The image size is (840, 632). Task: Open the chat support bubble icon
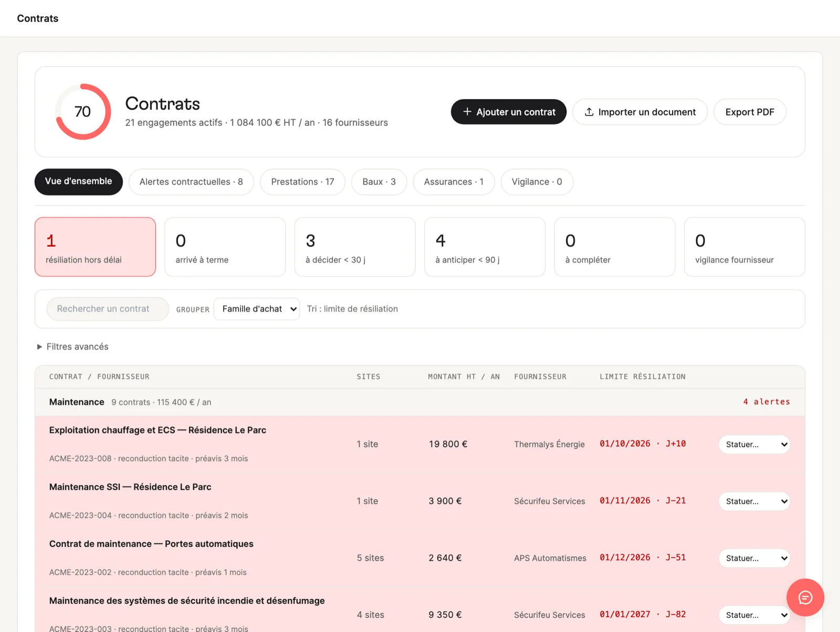pyautogui.click(x=805, y=597)
